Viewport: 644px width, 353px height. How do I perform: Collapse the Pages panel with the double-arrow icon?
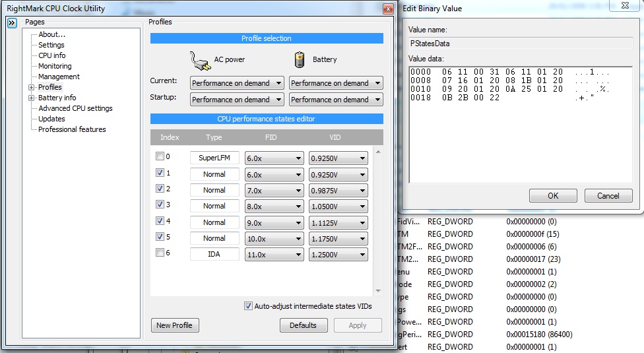[12, 23]
